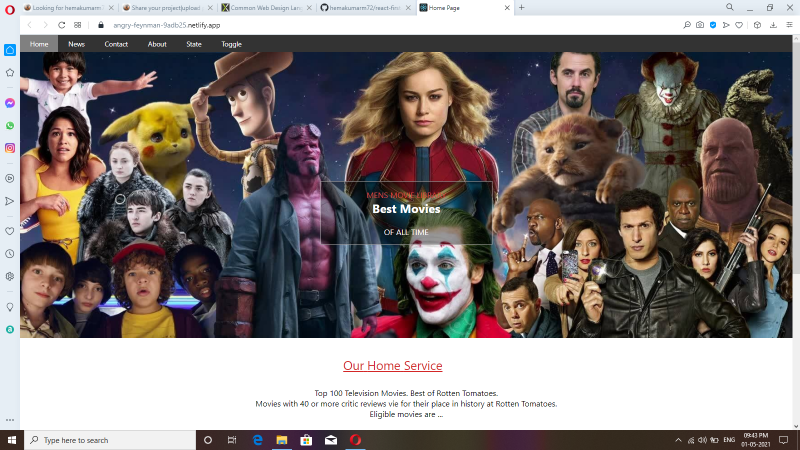Select Contact in site navbar
The width and height of the screenshot is (800, 450).
click(x=116, y=44)
